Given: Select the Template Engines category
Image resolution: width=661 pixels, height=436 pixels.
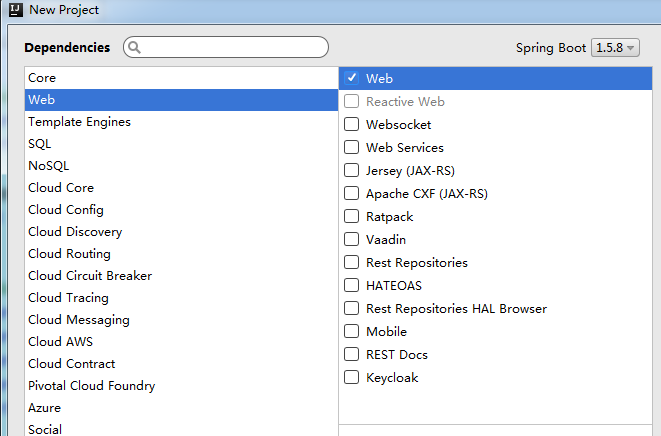Looking at the screenshot, I should point(181,122).
